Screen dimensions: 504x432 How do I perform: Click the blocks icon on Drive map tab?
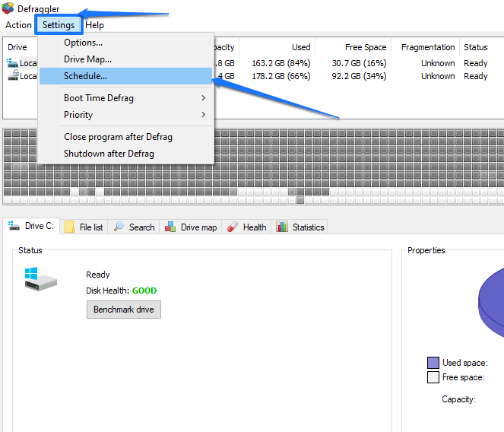pos(170,227)
